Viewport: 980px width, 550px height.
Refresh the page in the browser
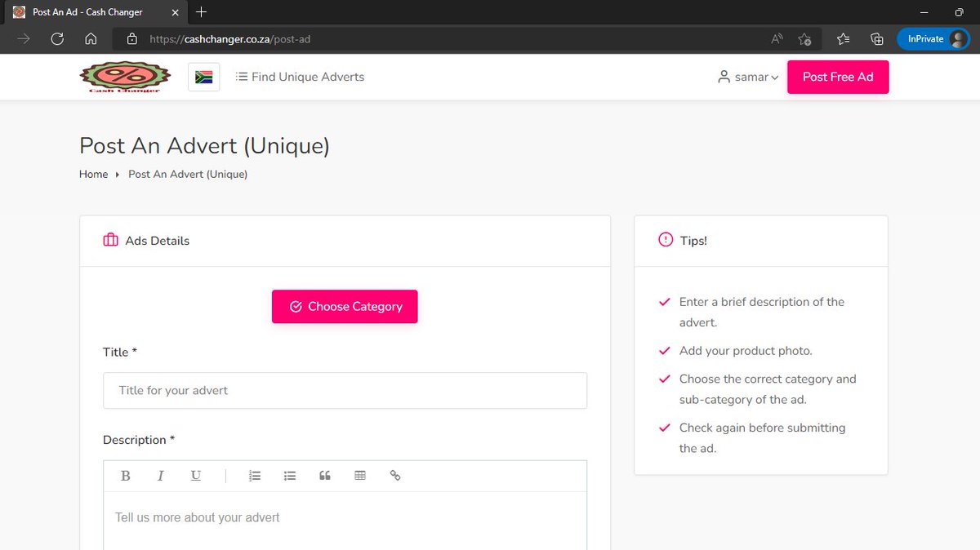click(x=57, y=38)
